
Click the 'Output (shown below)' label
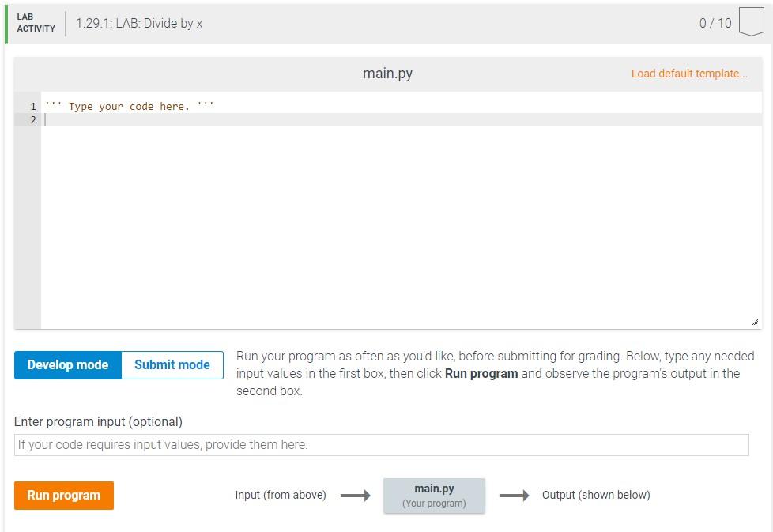596,495
